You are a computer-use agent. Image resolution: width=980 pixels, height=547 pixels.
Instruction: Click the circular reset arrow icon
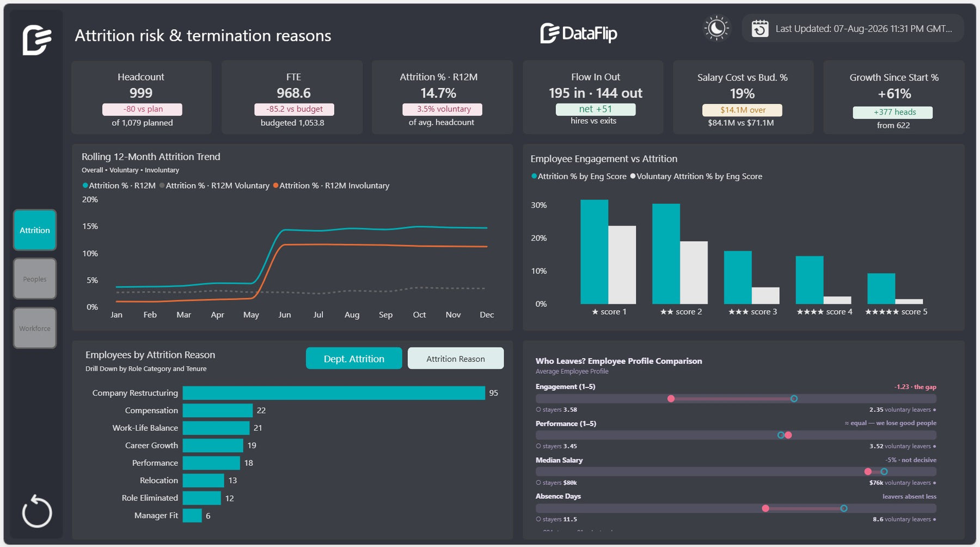[36, 511]
